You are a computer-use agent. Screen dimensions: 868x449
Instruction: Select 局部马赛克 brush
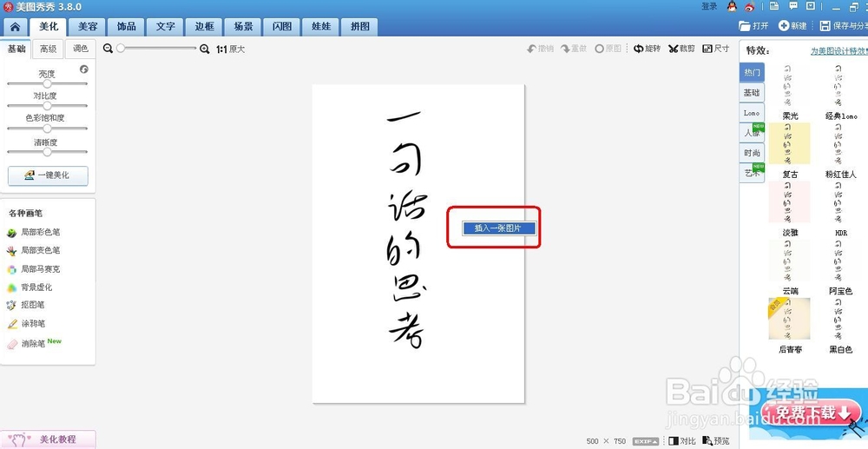[x=33, y=269]
